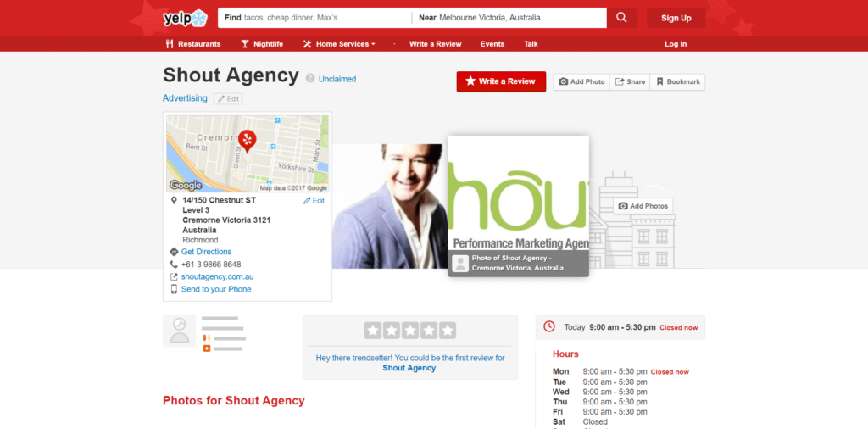Click the magnifier search button
Image resolution: width=868 pixels, height=429 pixels.
pos(621,18)
